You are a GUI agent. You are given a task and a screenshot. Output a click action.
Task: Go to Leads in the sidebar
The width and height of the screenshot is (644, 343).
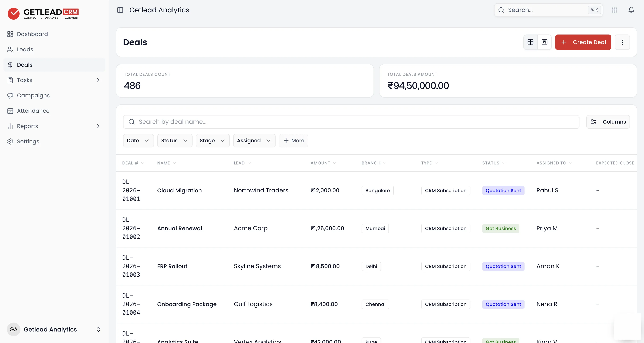(x=54, y=49)
